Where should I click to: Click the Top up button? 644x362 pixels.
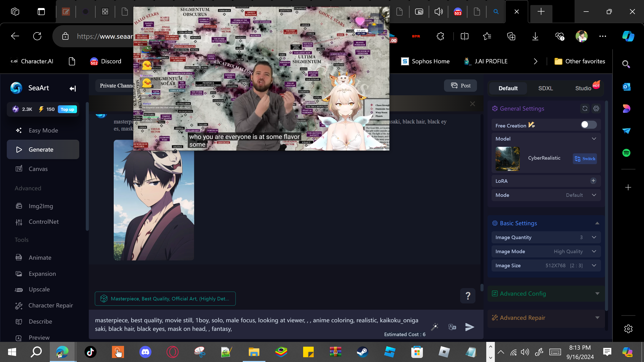click(67, 109)
